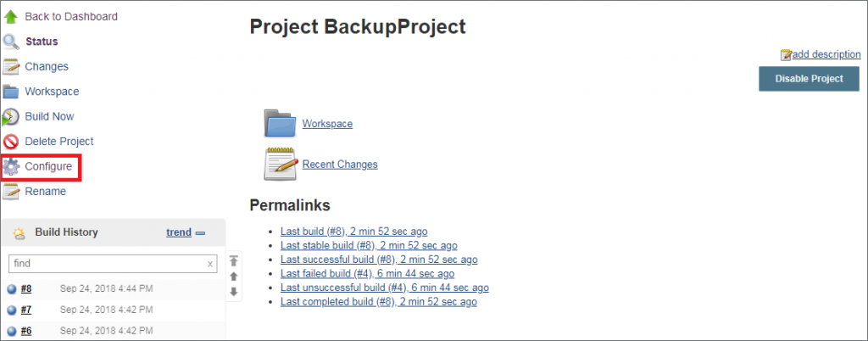Clear the find box with the x

coord(210,264)
